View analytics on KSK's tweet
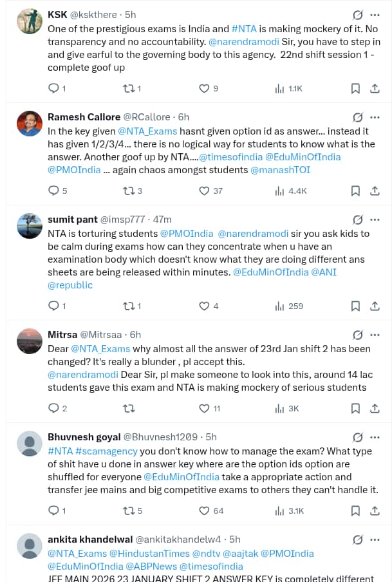The image size is (392, 582). (288, 88)
